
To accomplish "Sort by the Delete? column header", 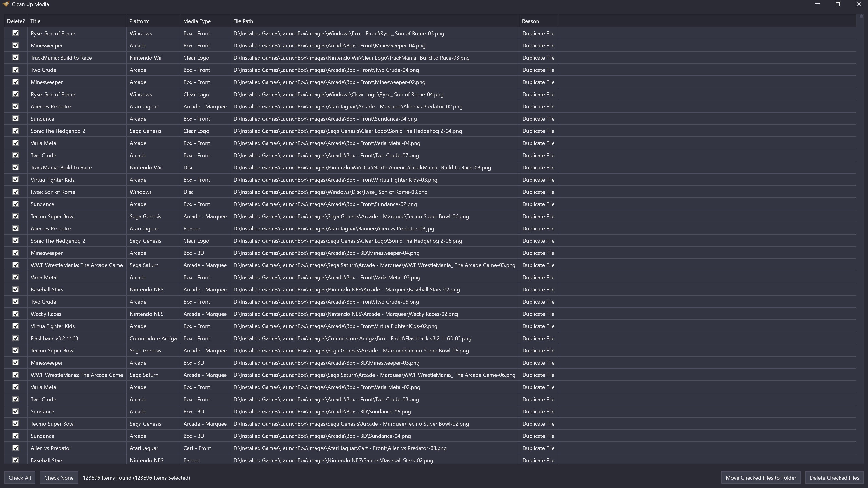I will pyautogui.click(x=16, y=21).
